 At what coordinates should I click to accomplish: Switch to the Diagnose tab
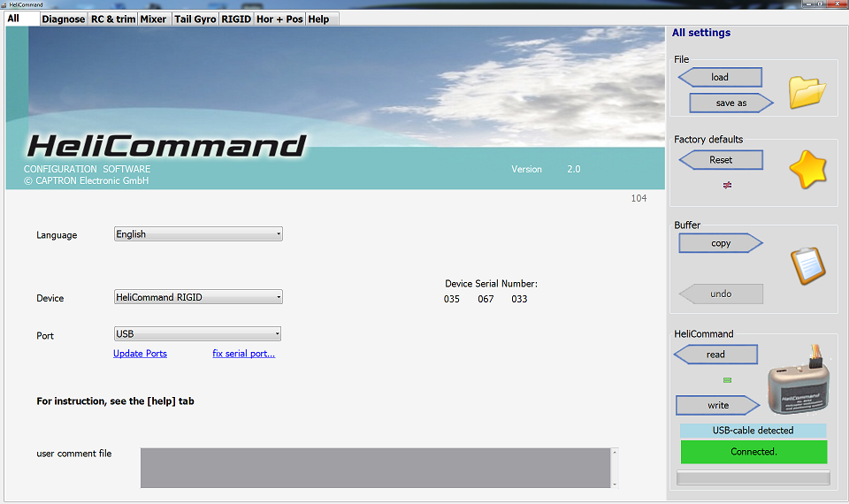(64, 19)
